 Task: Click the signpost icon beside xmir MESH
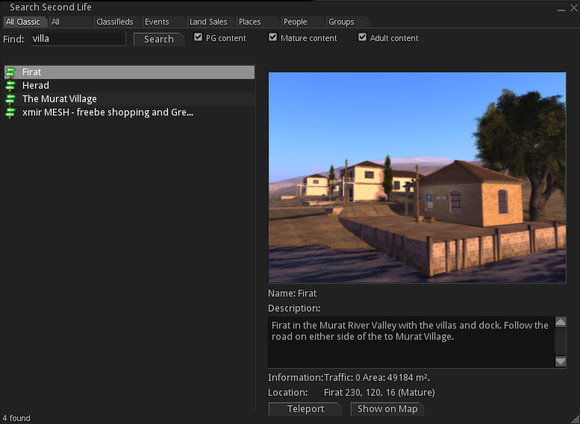coord(10,112)
